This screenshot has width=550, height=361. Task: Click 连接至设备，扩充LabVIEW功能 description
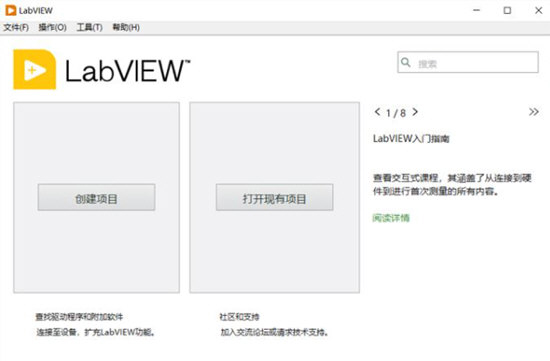(96, 332)
